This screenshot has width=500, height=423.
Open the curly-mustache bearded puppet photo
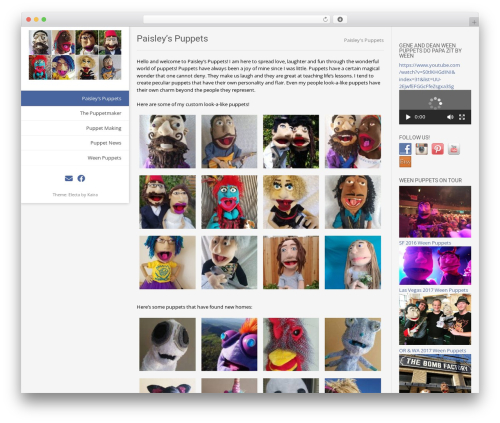(167, 141)
